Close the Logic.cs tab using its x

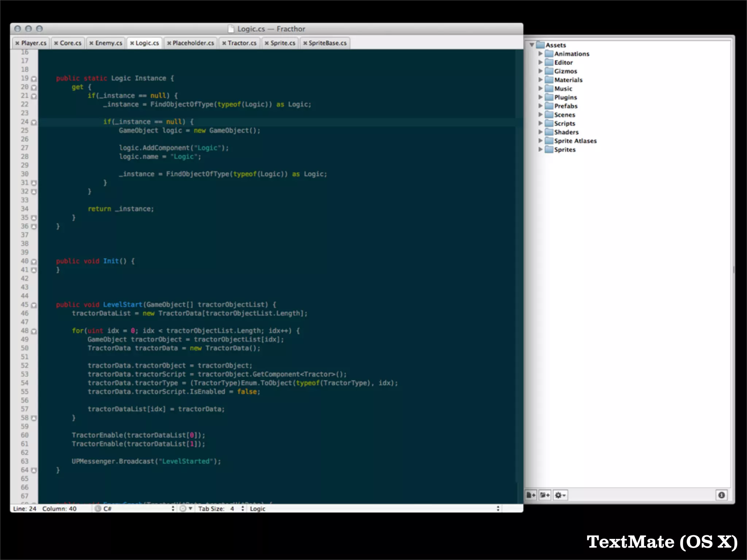132,43
